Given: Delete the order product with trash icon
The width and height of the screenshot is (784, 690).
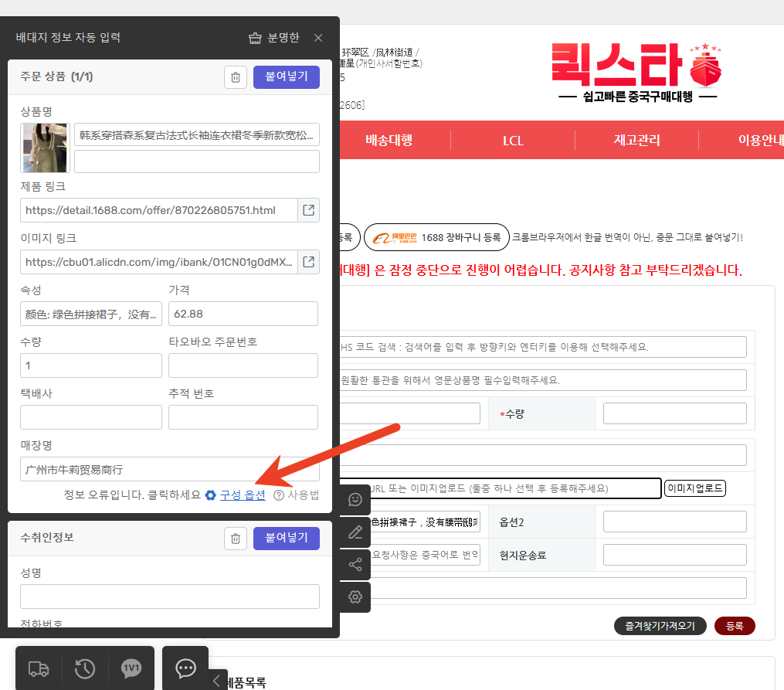Looking at the screenshot, I should tap(236, 77).
